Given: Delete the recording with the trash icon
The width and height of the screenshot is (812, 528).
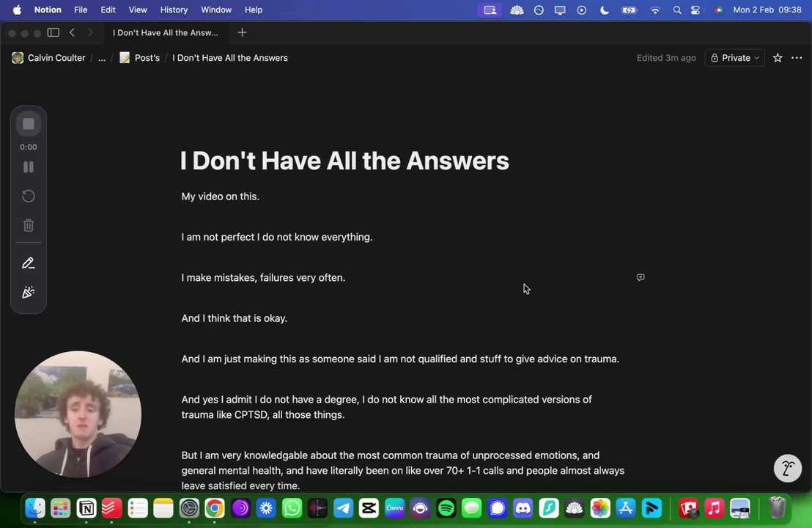Looking at the screenshot, I should point(29,225).
